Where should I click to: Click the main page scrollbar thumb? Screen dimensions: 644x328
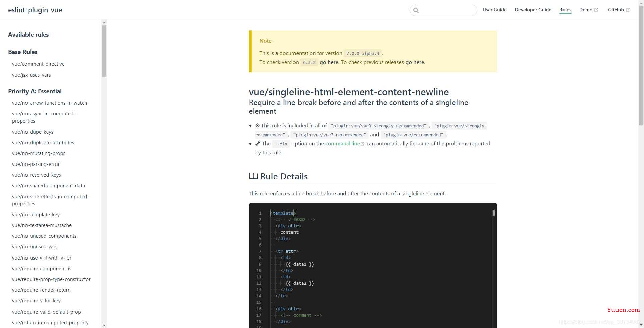641,65
